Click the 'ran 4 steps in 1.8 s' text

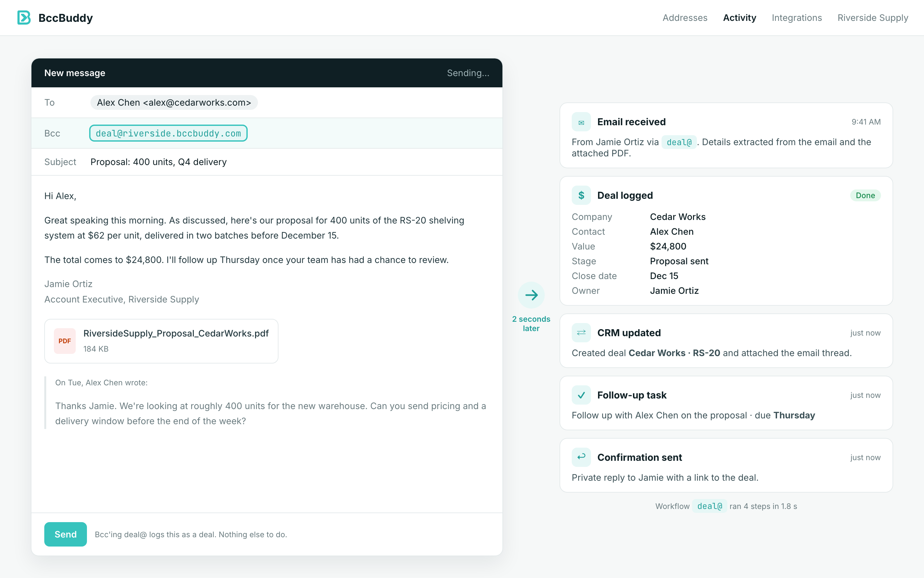(x=763, y=506)
